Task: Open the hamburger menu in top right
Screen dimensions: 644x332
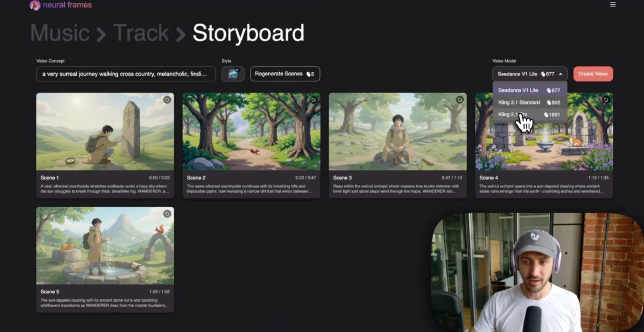Action: click(x=613, y=5)
